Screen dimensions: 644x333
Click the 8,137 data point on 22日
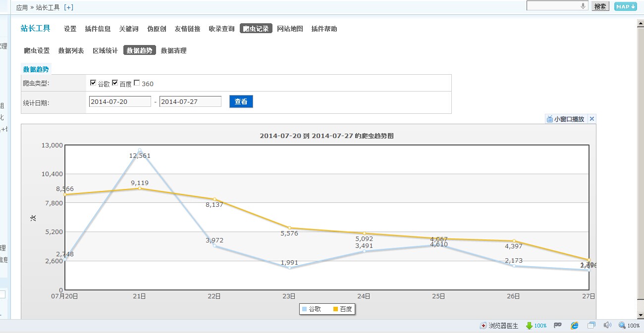(215, 199)
